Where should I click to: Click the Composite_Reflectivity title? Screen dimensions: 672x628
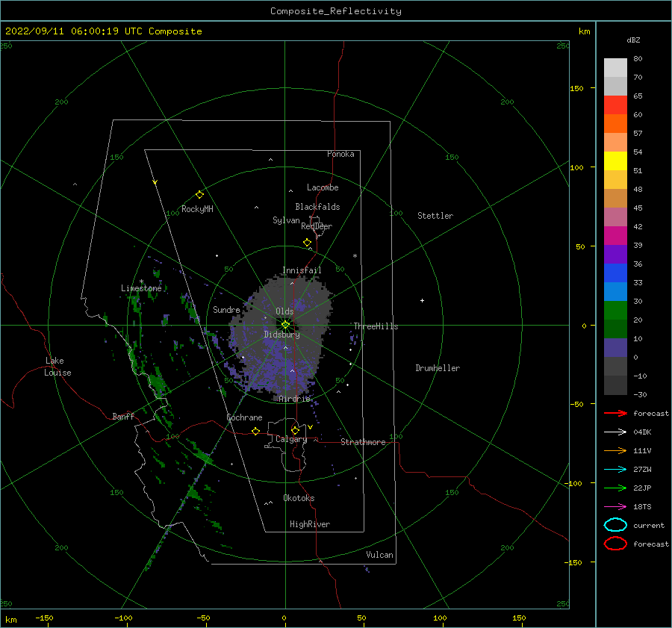click(x=336, y=11)
